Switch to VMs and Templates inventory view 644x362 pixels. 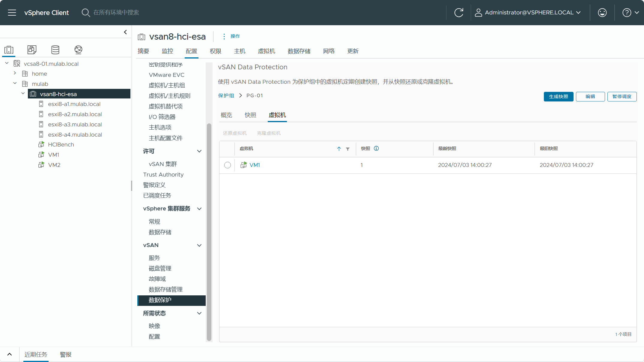pos(32,50)
